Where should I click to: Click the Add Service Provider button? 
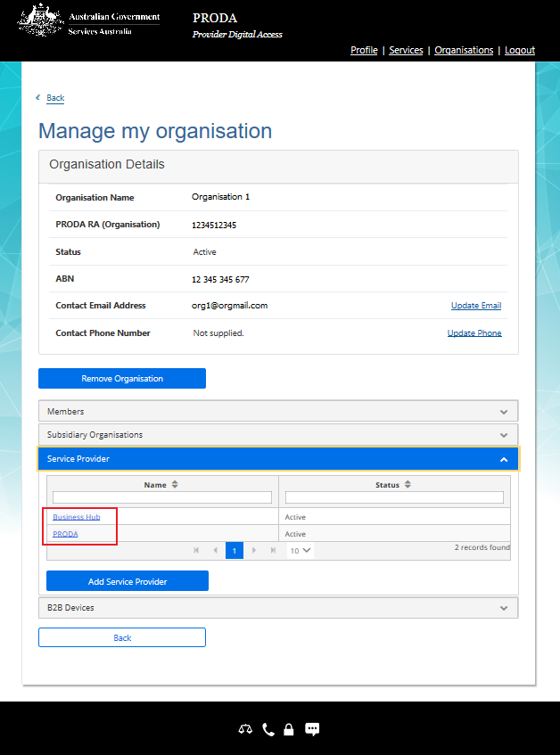[x=128, y=581]
